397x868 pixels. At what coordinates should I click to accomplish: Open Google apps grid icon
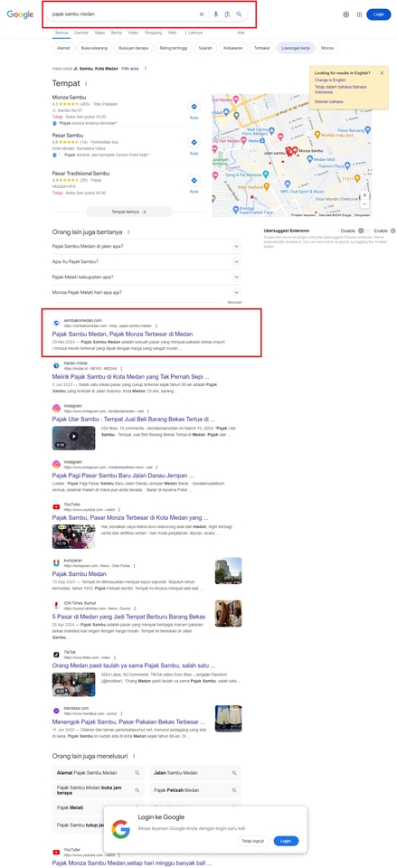tap(359, 14)
